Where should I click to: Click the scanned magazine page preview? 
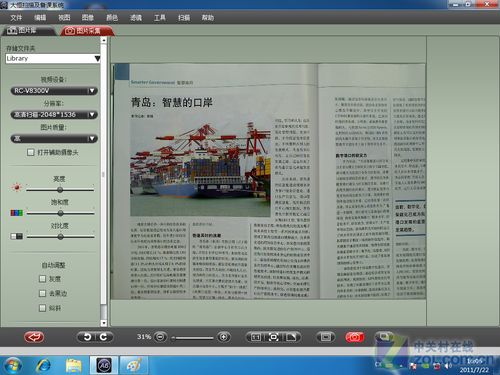pyautogui.click(x=268, y=181)
